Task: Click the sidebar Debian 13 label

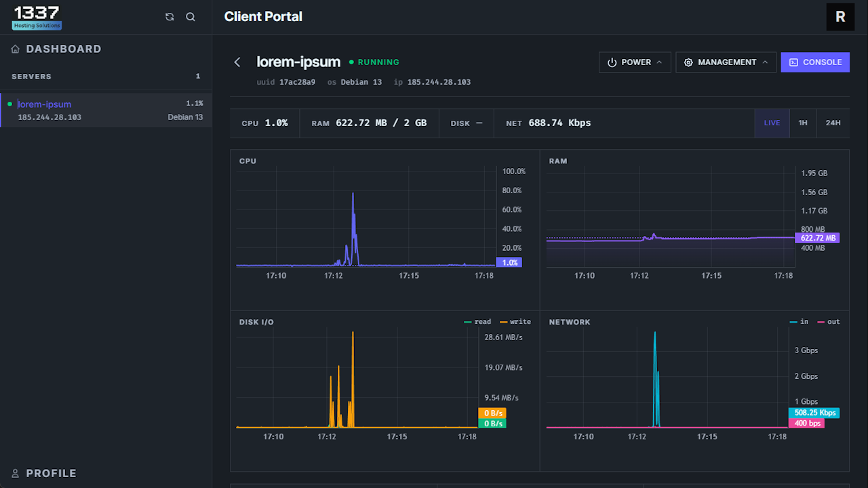Action: pyautogui.click(x=185, y=117)
